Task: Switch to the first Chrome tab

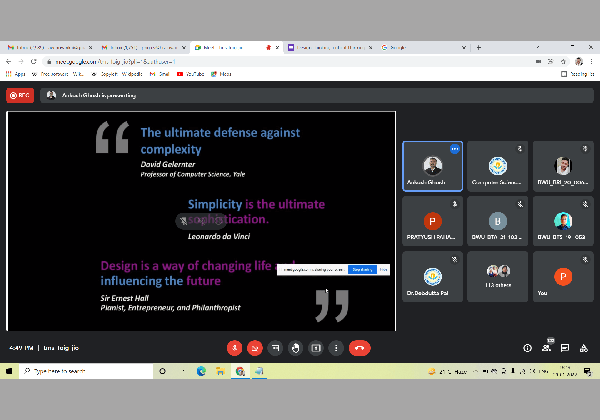Action: click(x=46, y=47)
